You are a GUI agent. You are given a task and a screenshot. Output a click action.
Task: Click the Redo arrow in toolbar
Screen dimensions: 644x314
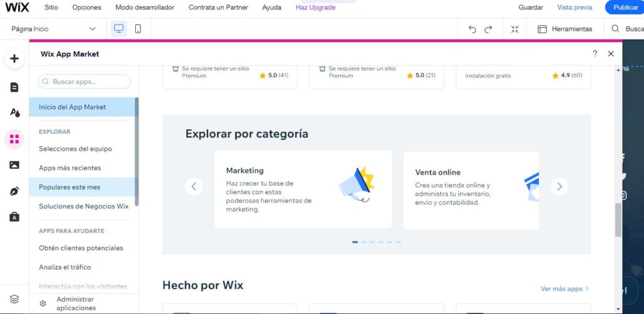(488, 29)
